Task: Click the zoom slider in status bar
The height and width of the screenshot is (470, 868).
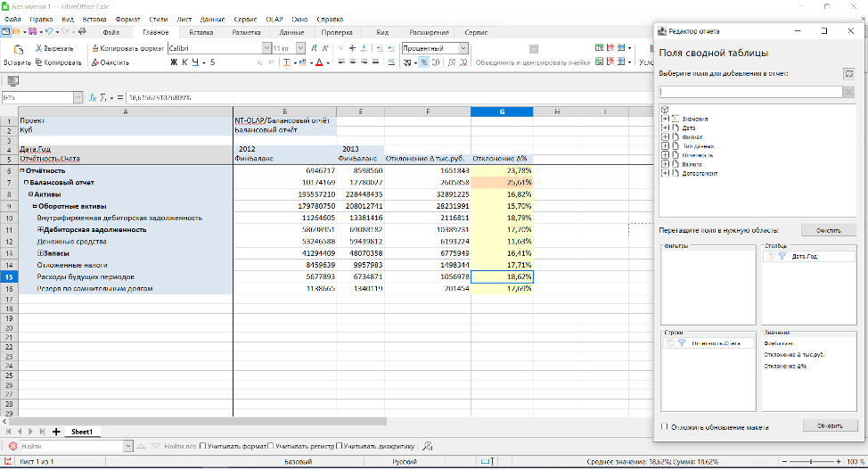Action: (812, 462)
